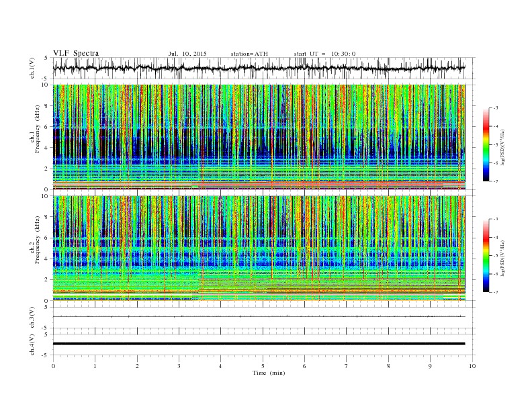This screenshot has height=411, width=532.
Task: Click the "3" tick on the time axis
Action: [179, 366]
